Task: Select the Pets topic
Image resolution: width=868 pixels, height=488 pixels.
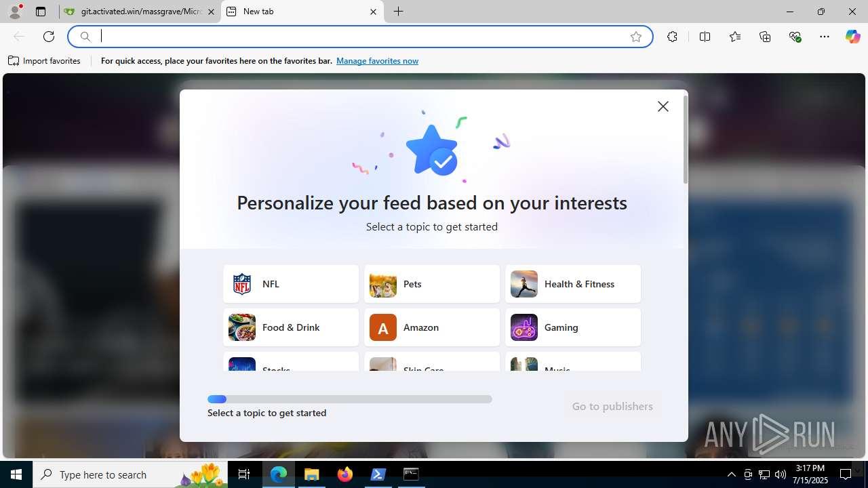Action: (x=432, y=284)
